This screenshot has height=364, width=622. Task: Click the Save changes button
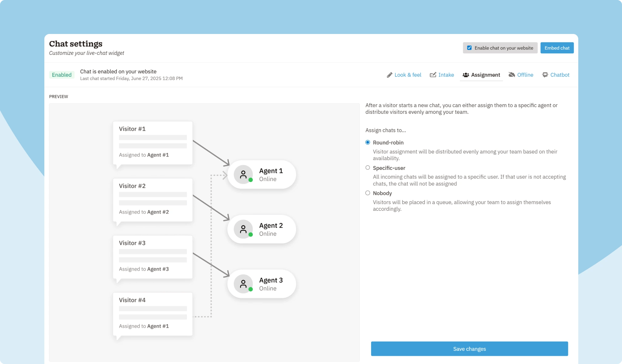tap(469, 349)
